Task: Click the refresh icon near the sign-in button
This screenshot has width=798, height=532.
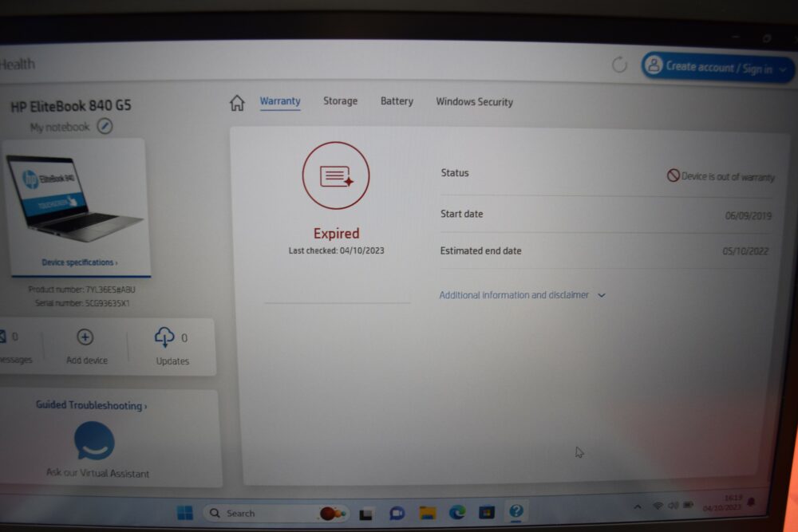Action: (619, 65)
